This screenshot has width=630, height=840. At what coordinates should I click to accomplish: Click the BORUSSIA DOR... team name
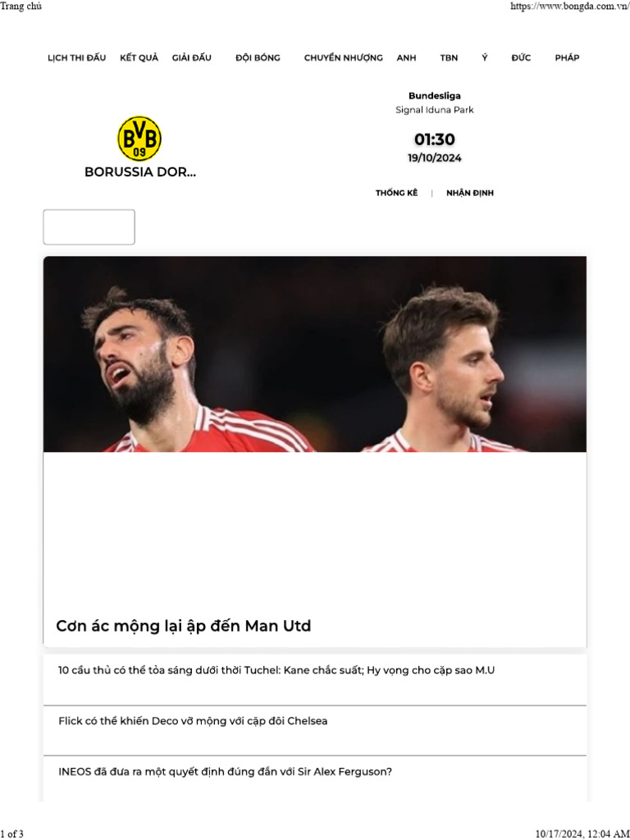click(x=140, y=172)
